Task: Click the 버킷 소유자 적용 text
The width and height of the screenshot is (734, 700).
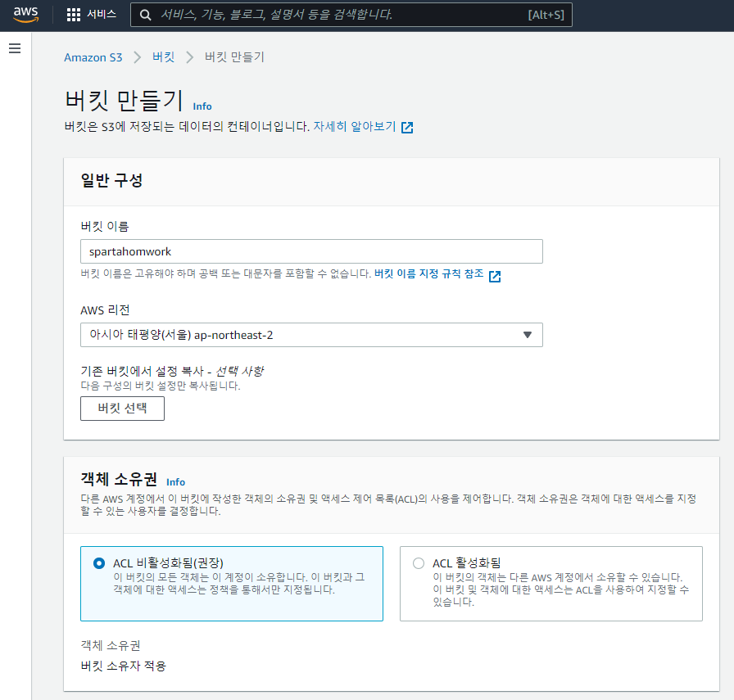Action: 124,666
